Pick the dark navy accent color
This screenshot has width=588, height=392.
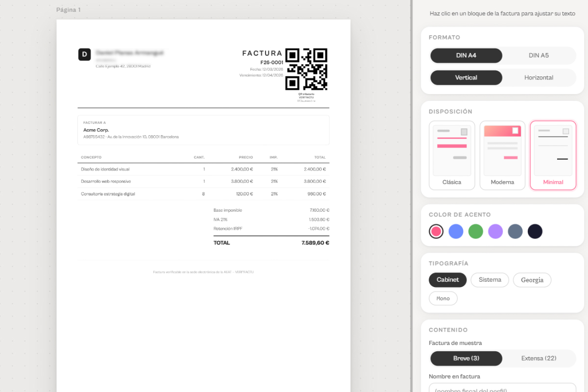(535, 231)
